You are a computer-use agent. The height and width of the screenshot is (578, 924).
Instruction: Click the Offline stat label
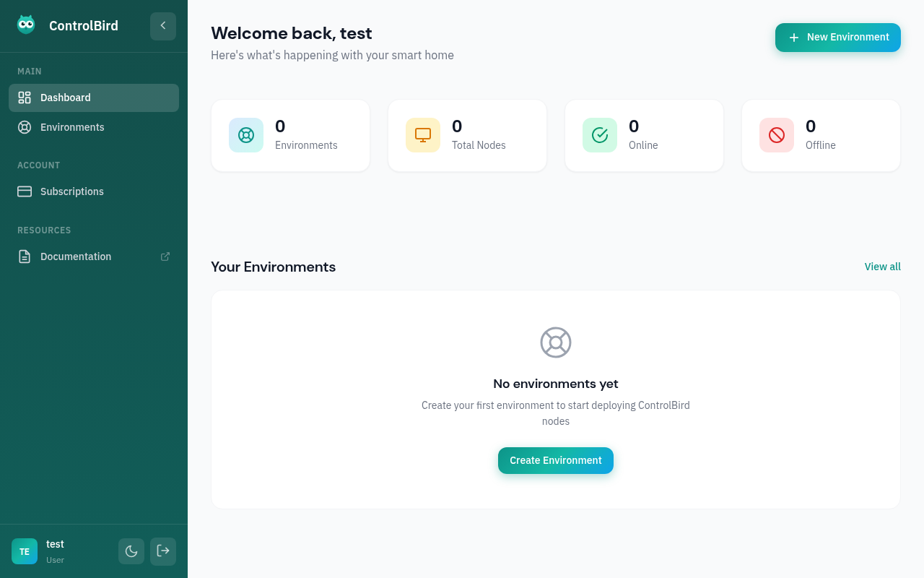[x=821, y=145]
